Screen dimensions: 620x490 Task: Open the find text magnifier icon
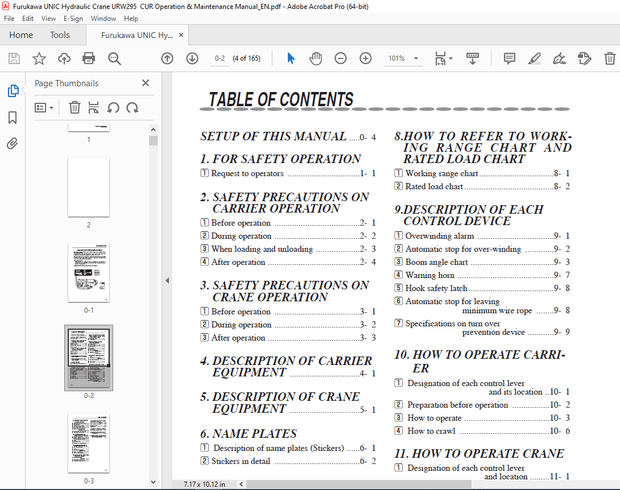(114, 59)
